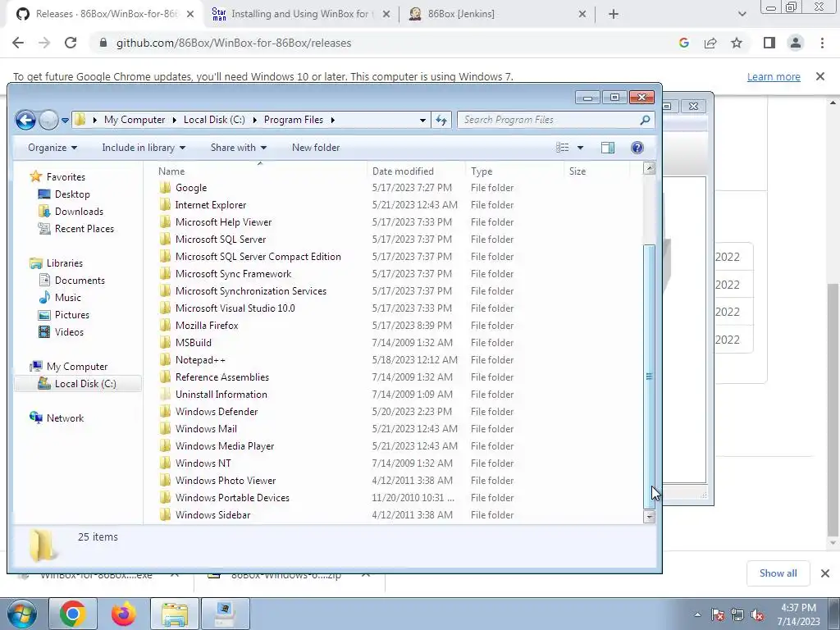Toggle the preview pane icon
Viewport: 840px width, 630px height.
click(608, 148)
